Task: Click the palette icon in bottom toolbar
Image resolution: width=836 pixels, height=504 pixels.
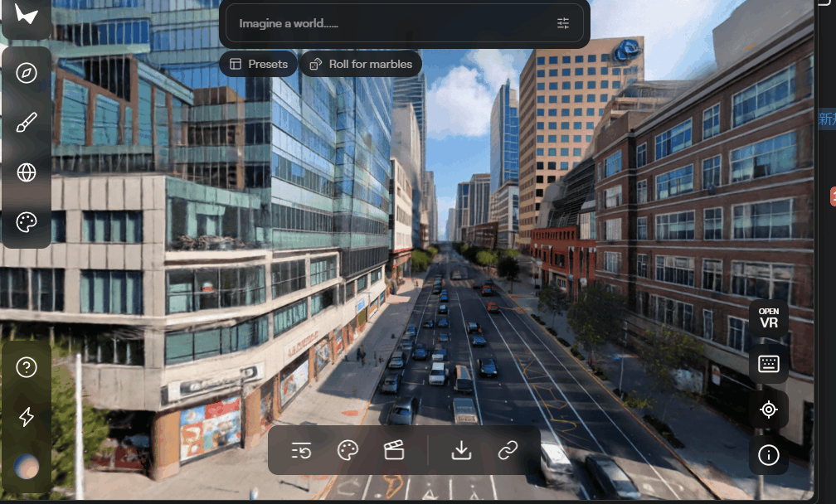Action: [348, 450]
